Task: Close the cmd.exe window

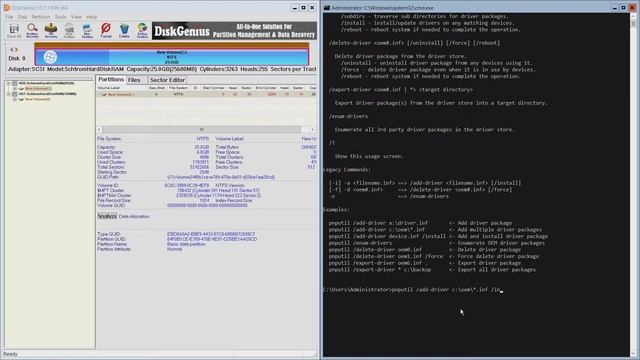Action: click(632, 8)
